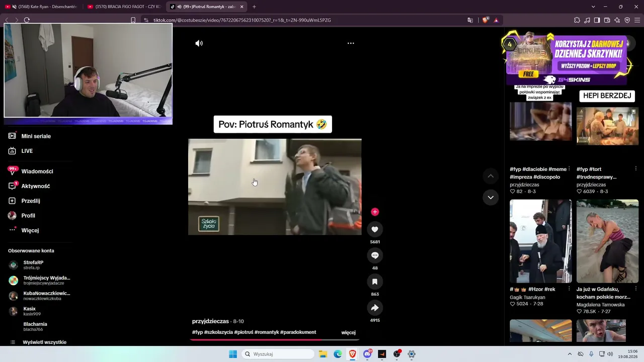Pause the playing video by clicking it

pyautogui.click(x=275, y=187)
